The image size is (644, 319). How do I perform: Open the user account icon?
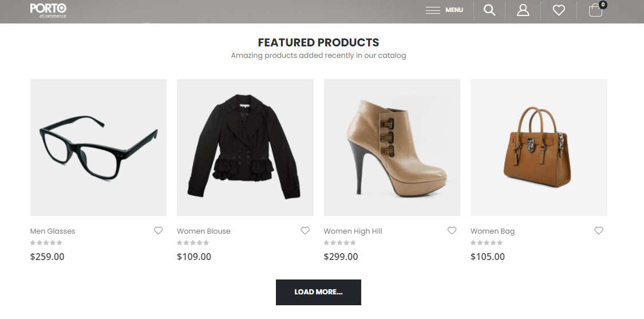523,10
